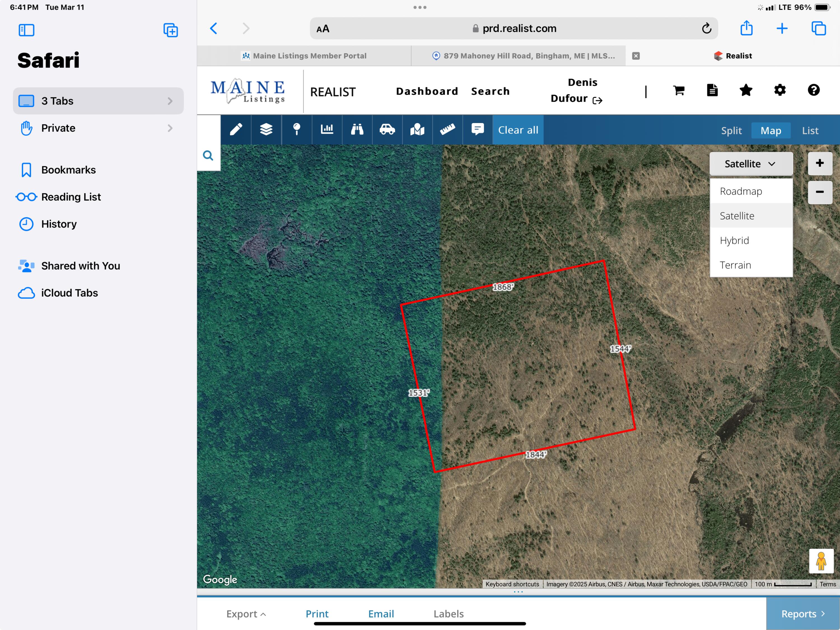The height and width of the screenshot is (630, 840).
Task: Switch to List view mode
Action: coord(810,130)
